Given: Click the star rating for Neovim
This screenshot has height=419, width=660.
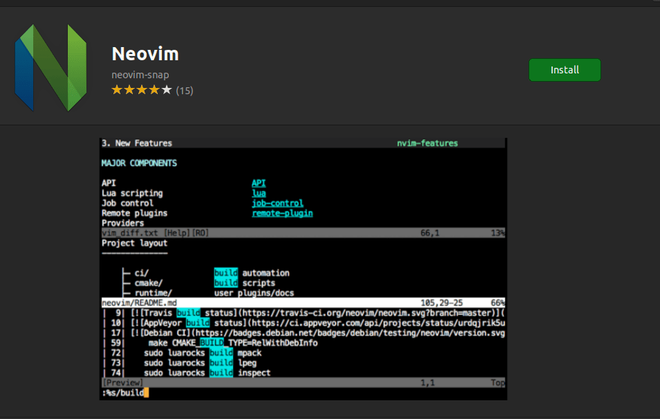Looking at the screenshot, I should coord(142,90).
